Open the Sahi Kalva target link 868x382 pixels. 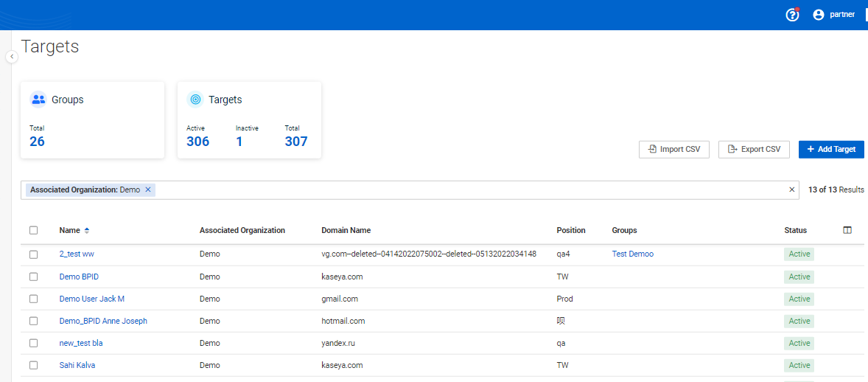click(x=77, y=365)
